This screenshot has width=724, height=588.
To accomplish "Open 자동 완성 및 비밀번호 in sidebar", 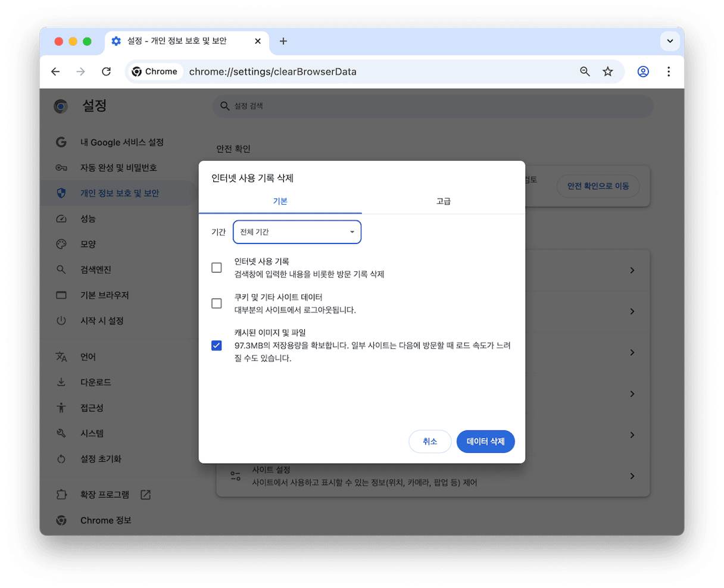I will coord(118,168).
